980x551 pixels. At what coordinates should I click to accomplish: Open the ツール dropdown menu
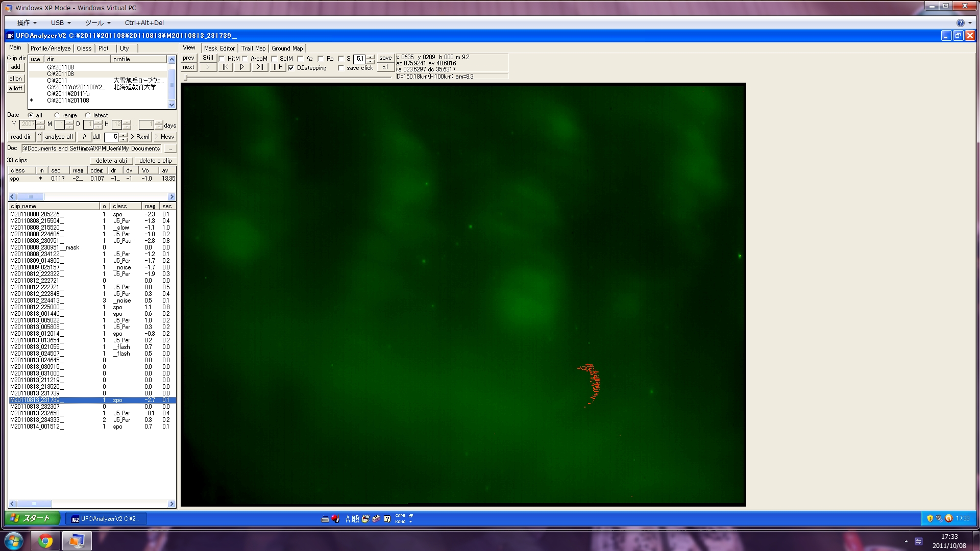(x=97, y=22)
